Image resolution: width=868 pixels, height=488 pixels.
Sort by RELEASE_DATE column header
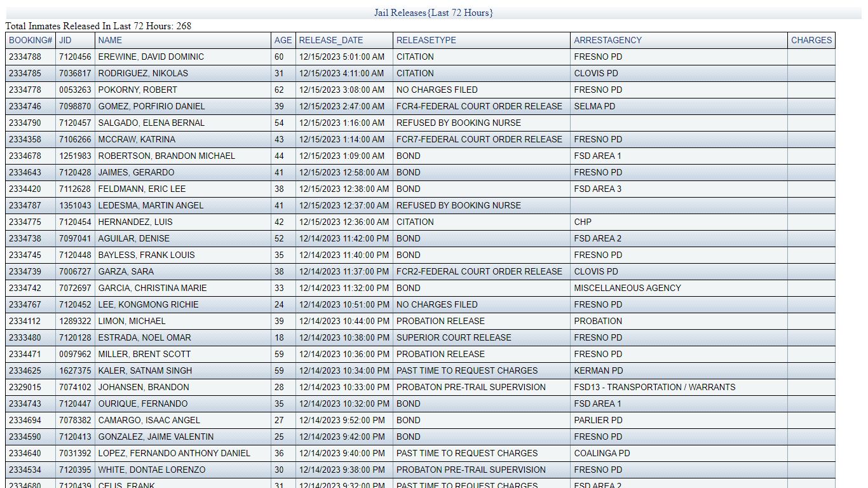click(331, 40)
